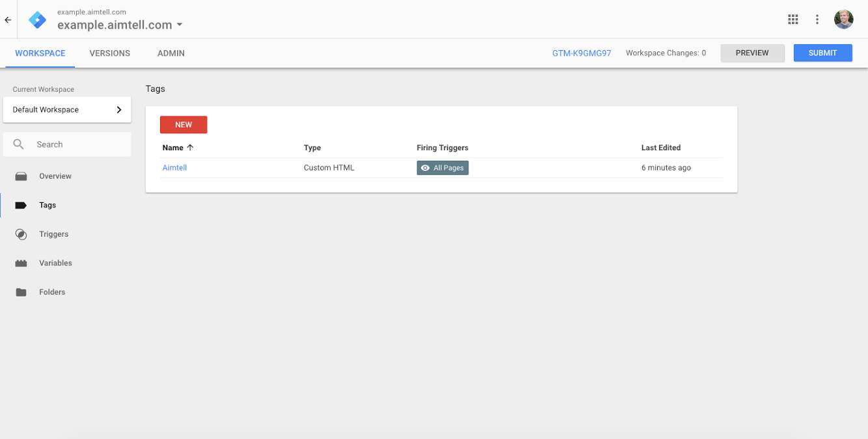Image resolution: width=868 pixels, height=439 pixels.
Task: Click the Google Tag Manager logo
Action: 37,20
